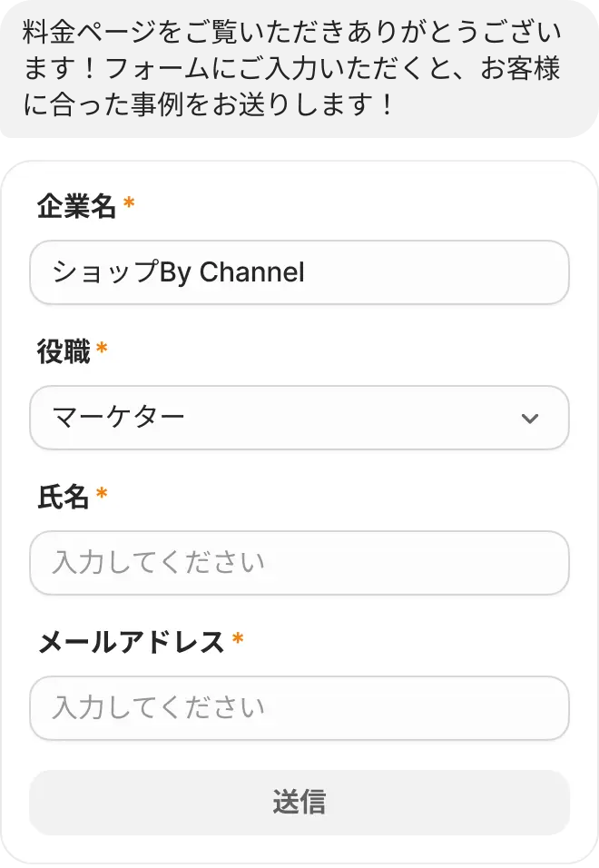Click the orange asterisk next to 企業名
Screen dimensions: 599x868
click(x=129, y=204)
